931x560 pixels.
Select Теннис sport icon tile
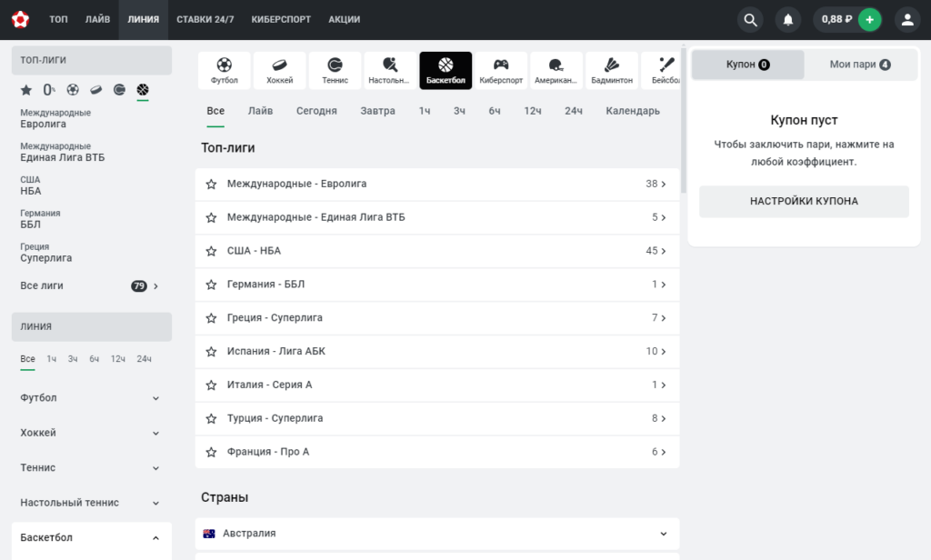coord(335,71)
